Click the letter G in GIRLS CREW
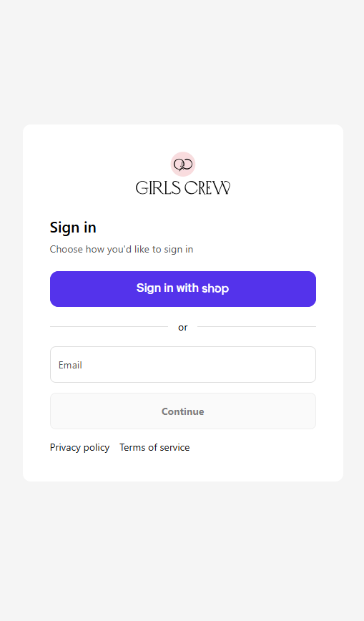This screenshot has width=364, height=621. (x=142, y=188)
